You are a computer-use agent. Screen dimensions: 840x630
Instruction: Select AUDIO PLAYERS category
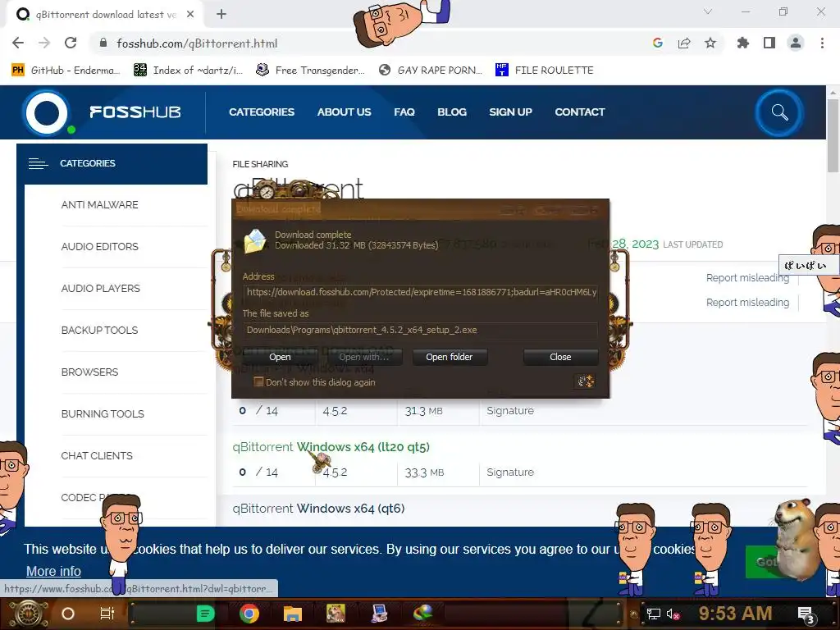101,288
